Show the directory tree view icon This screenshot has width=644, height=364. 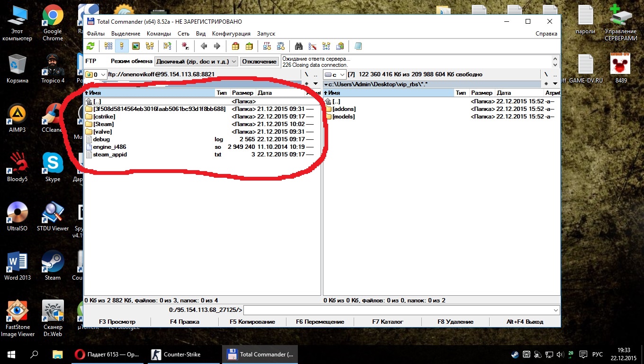point(150,46)
